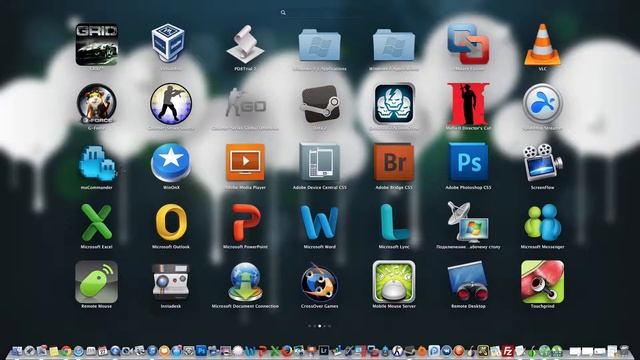The image size is (640, 360).
Task: Launch VirtualBox from Launchpad
Action: [168, 43]
